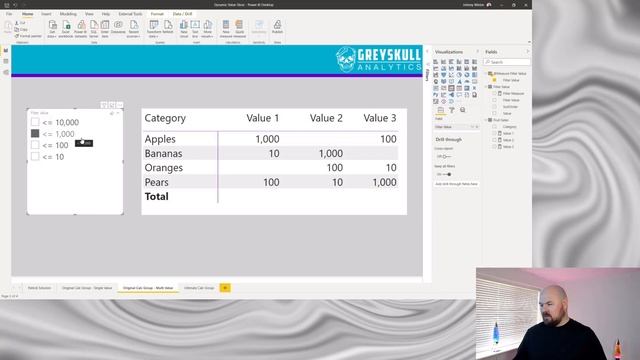Add a new report page
This screenshot has width=640, height=360.
(225, 288)
